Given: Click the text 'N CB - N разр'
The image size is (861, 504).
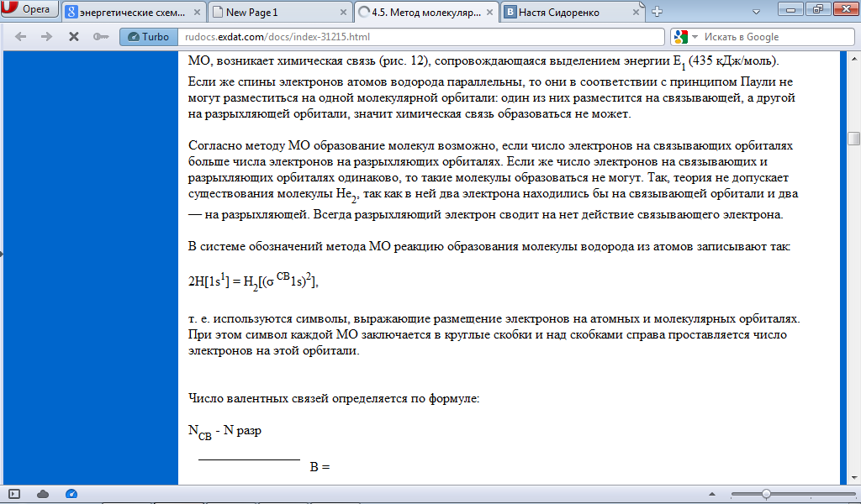Looking at the screenshot, I should pyautogui.click(x=224, y=432).
